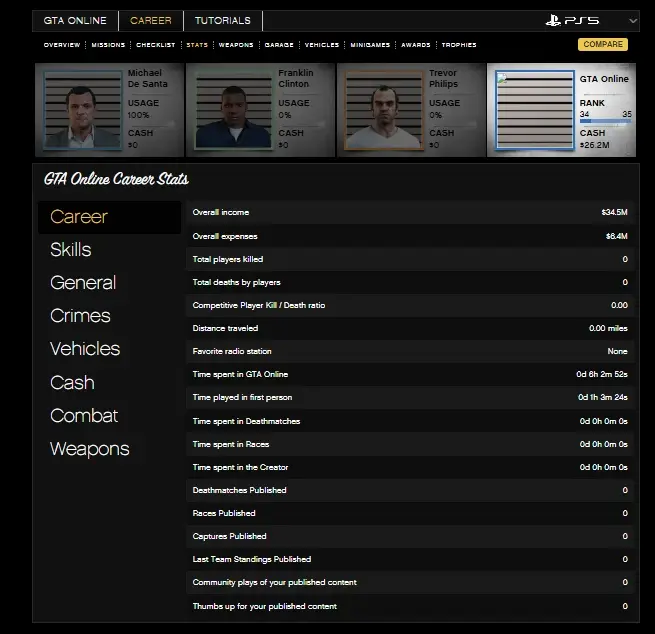655x634 pixels.
Task: Open the MISSIONS section link
Action: [x=108, y=45]
